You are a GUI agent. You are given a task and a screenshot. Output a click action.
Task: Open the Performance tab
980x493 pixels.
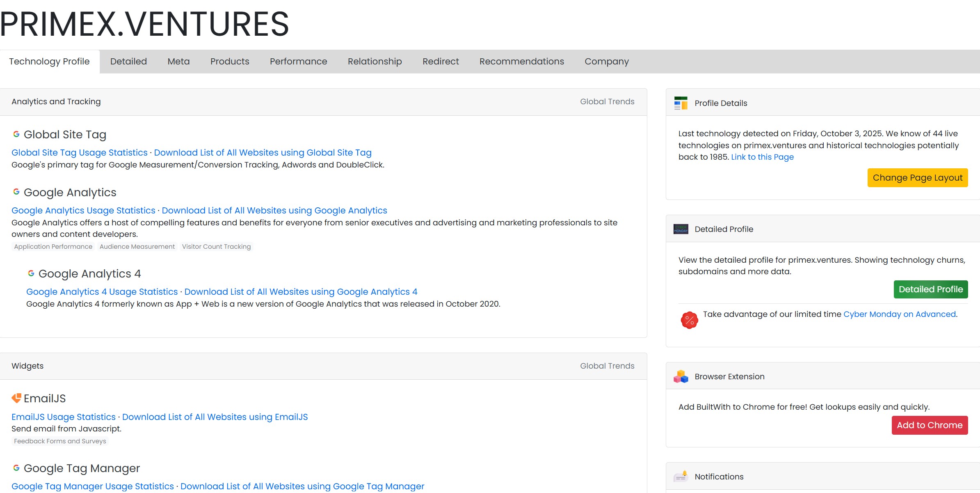pos(298,61)
